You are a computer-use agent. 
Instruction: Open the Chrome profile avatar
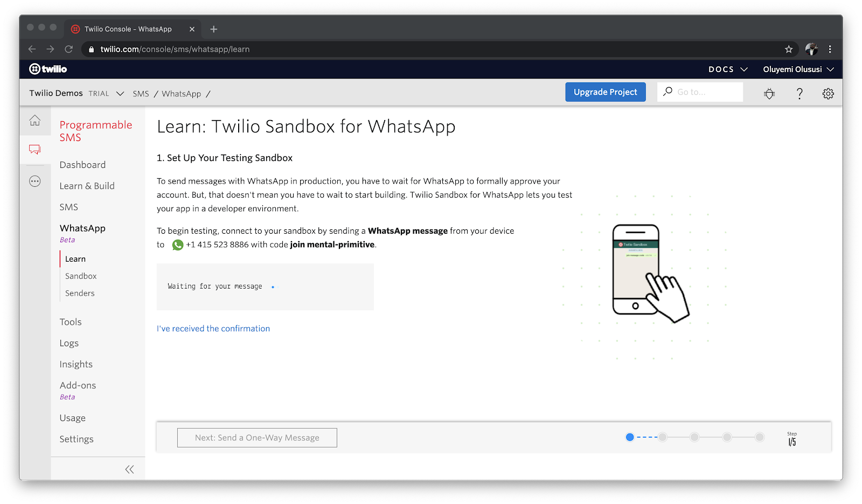point(811,49)
